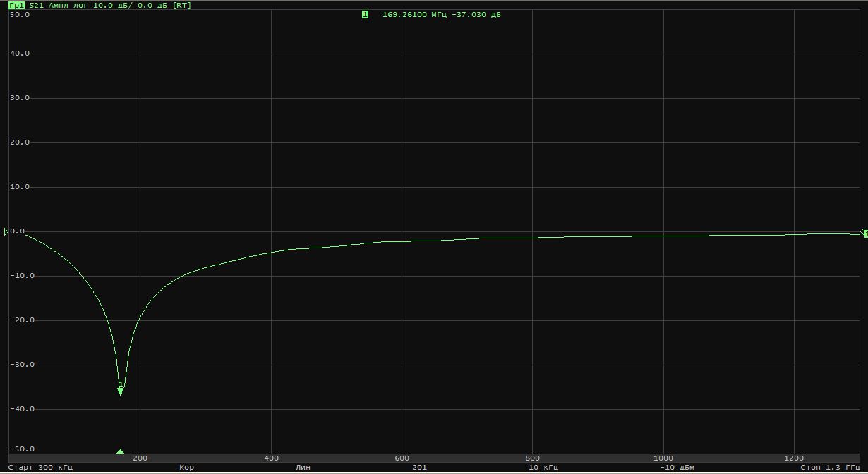
Task: Click the Лин sweep type field
Action: point(303,467)
